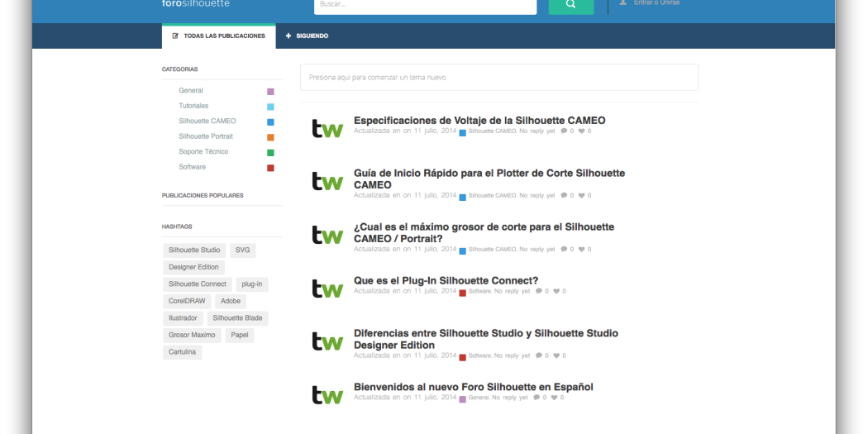Open topic ¿Cual es el máximo grosor de corte

(x=484, y=232)
